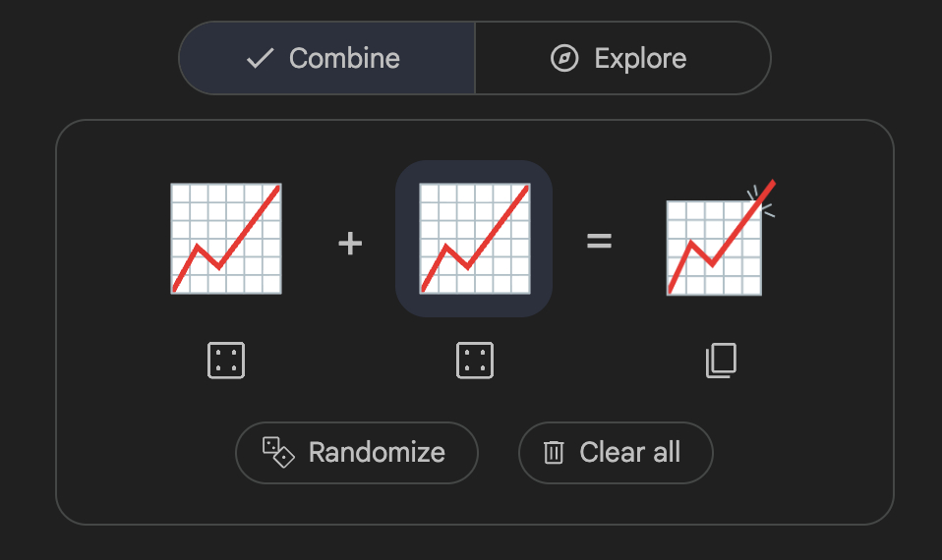Click the sparkle marks on the result emoji

tap(760, 200)
